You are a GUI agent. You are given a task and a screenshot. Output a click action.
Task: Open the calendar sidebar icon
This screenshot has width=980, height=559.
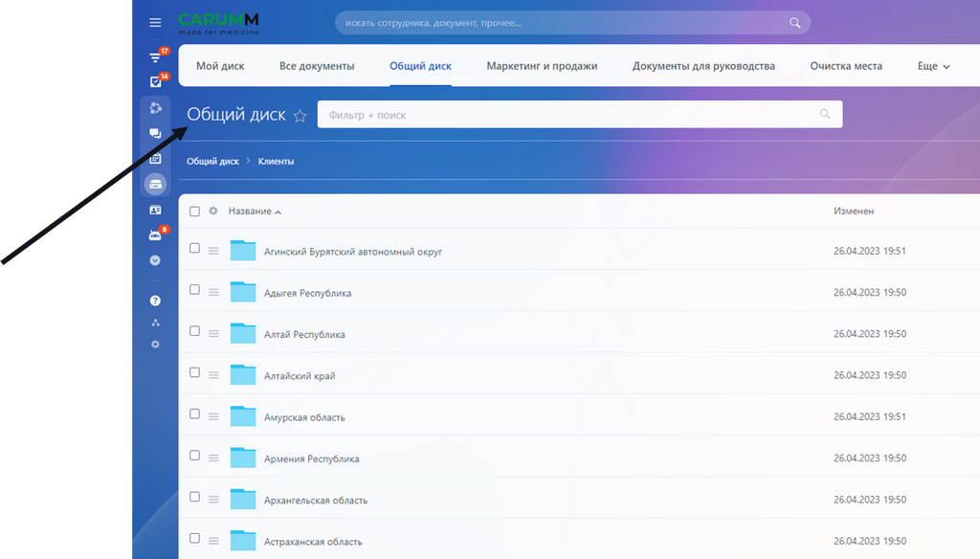point(156,158)
